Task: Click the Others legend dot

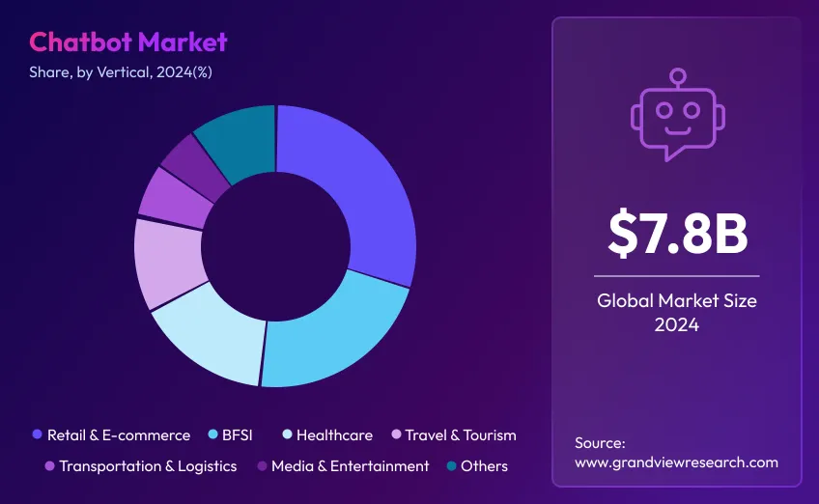Action: click(x=452, y=465)
